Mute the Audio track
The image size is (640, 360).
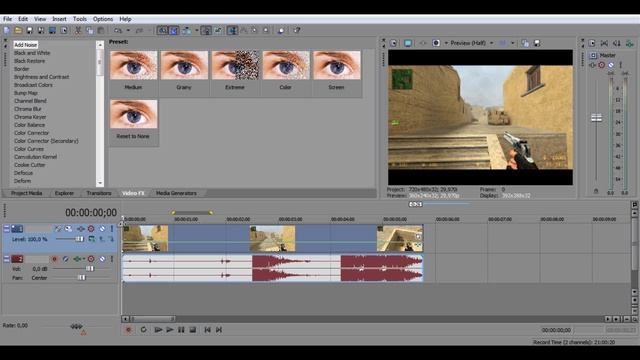pyautogui.click(x=102, y=259)
